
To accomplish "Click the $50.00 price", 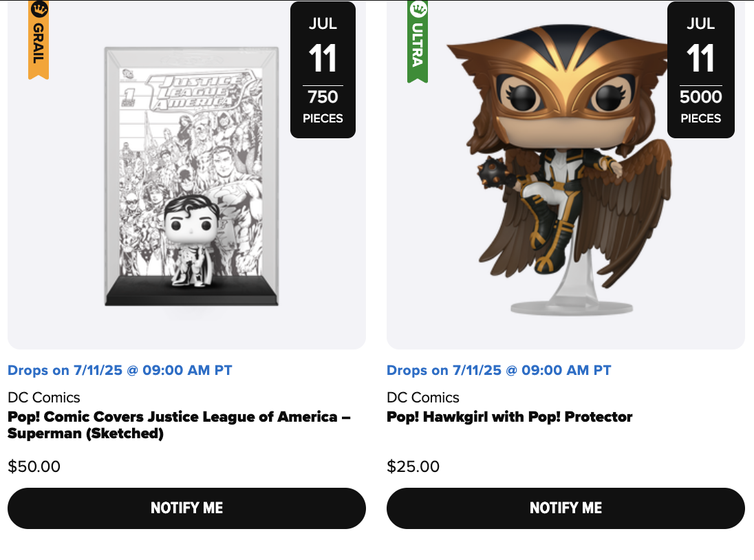I will [34, 467].
